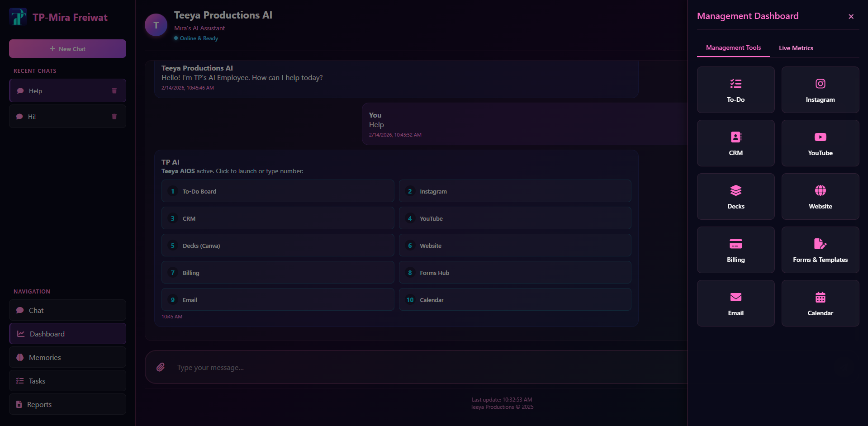The height and width of the screenshot is (426, 868).
Task: Select the Forms & Templates document icon
Action: pyautogui.click(x=820, y=244)
